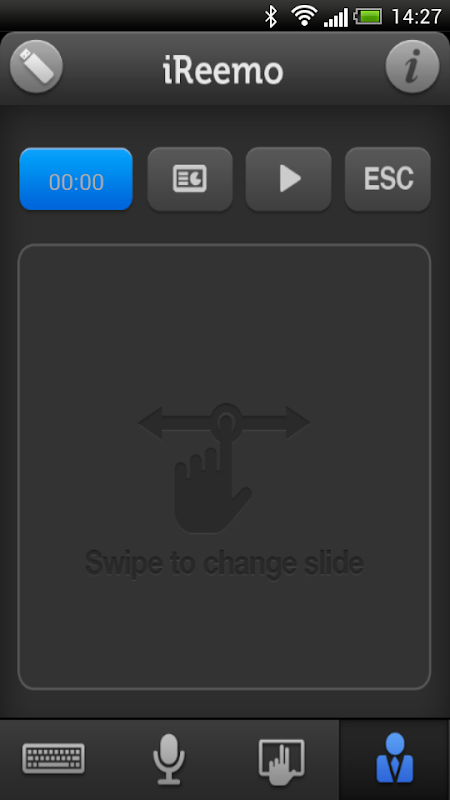Tap the slideshow presentation icon button
The image size is (450, 800).
190,179
